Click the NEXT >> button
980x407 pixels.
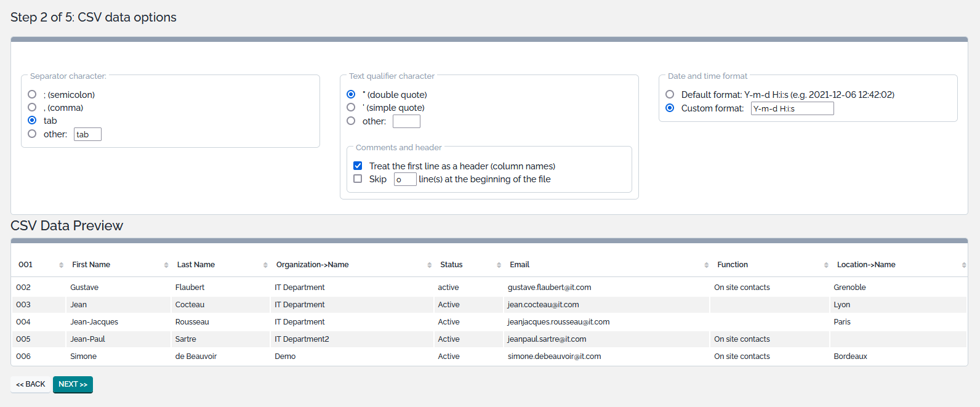(x=73, y=384)
